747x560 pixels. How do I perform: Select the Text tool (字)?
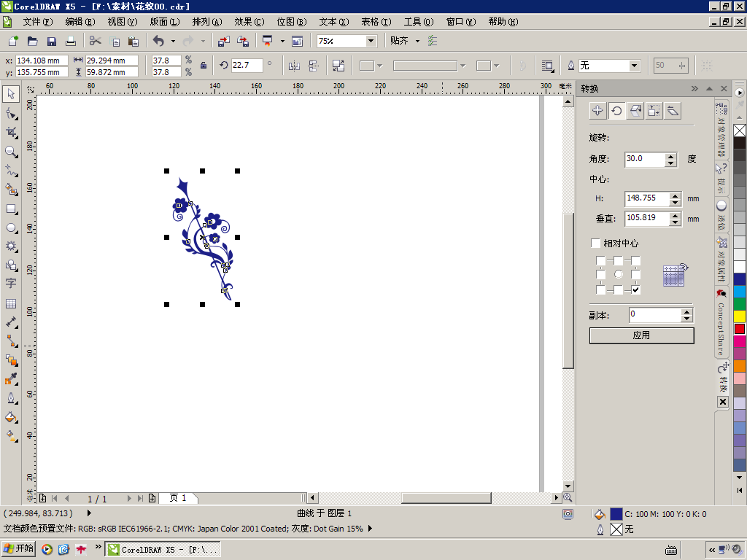coord(11,284)
